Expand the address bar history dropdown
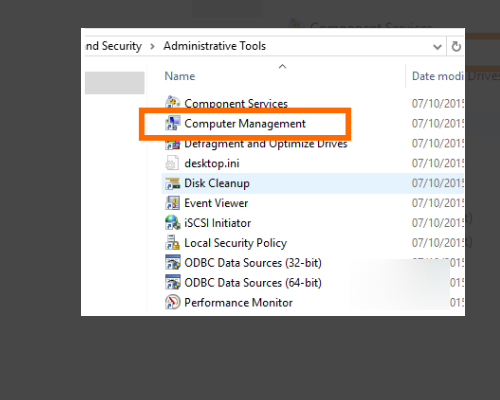 (437, 47)
